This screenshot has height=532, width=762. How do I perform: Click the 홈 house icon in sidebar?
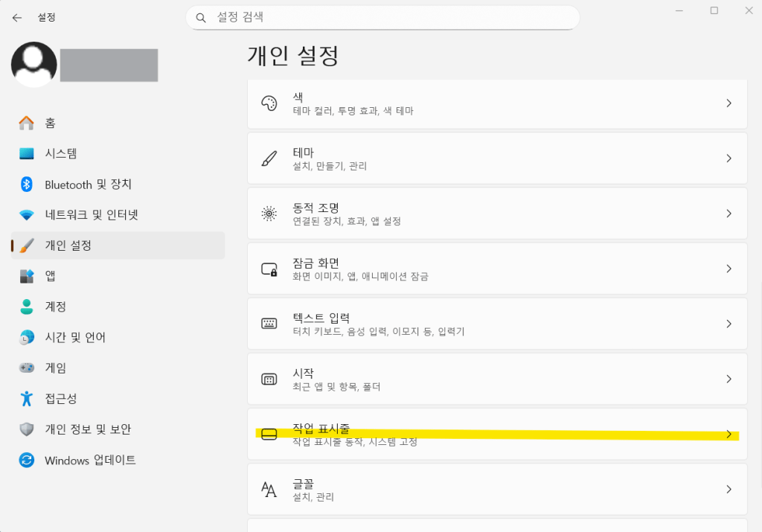(27, 123)
